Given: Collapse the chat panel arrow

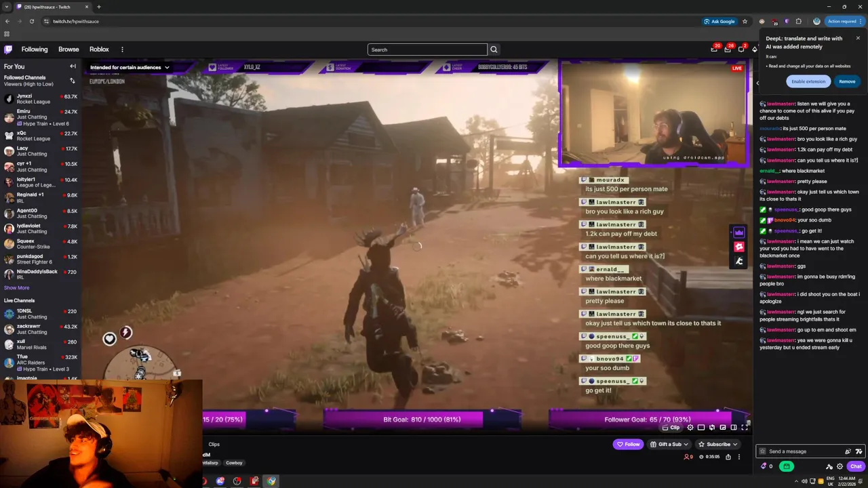Looking at the screenshot, I should point(757,83).
